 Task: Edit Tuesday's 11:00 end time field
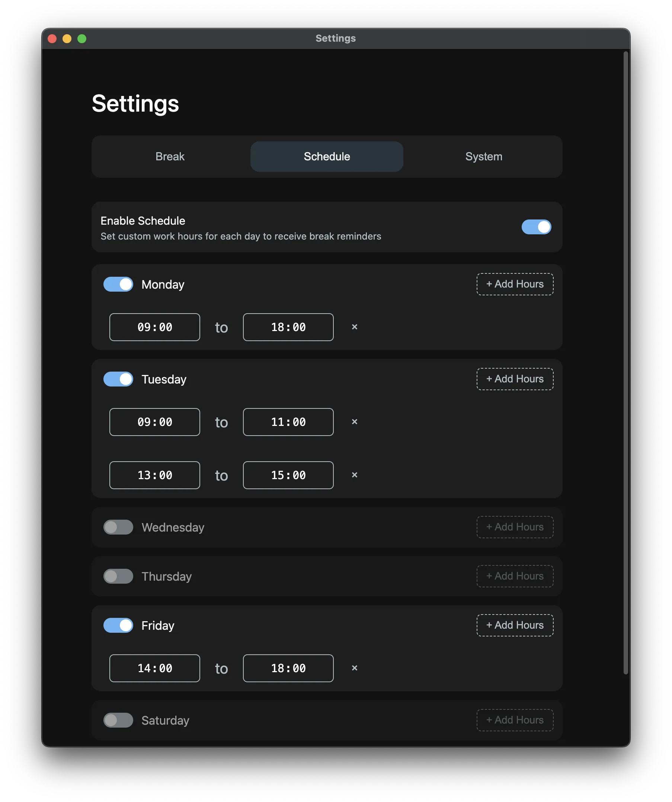point(288,422)
